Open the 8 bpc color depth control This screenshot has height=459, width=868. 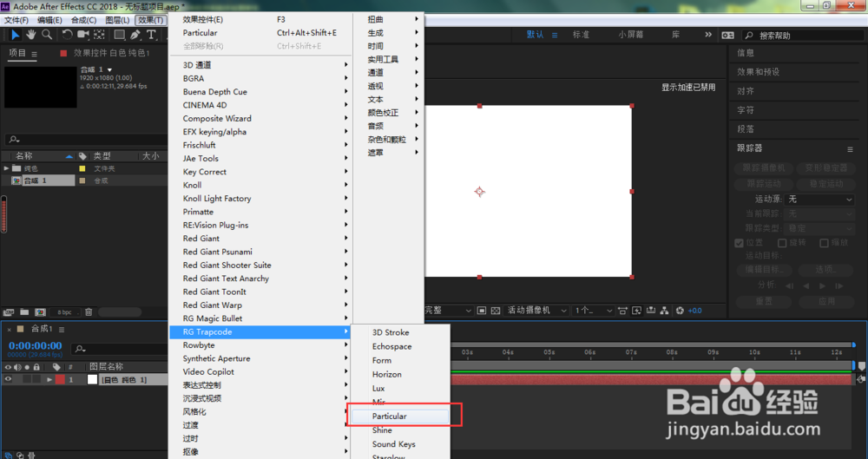(x=65, y=312)
